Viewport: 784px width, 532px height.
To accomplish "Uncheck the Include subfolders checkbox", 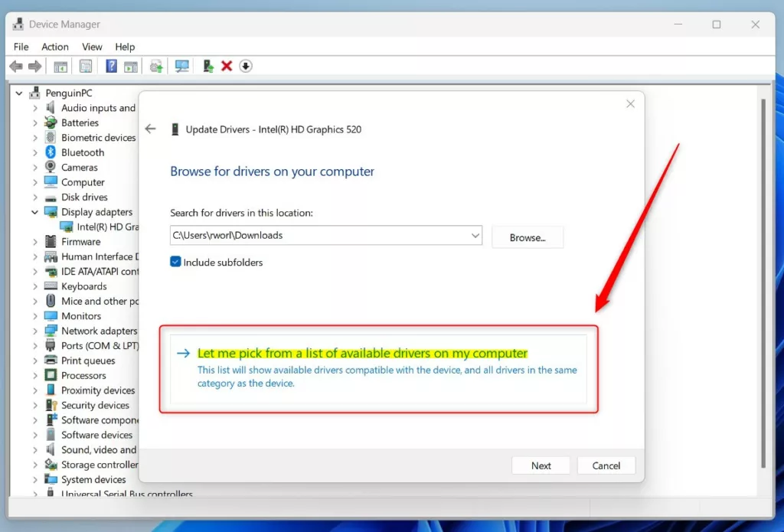I will 175,262.
